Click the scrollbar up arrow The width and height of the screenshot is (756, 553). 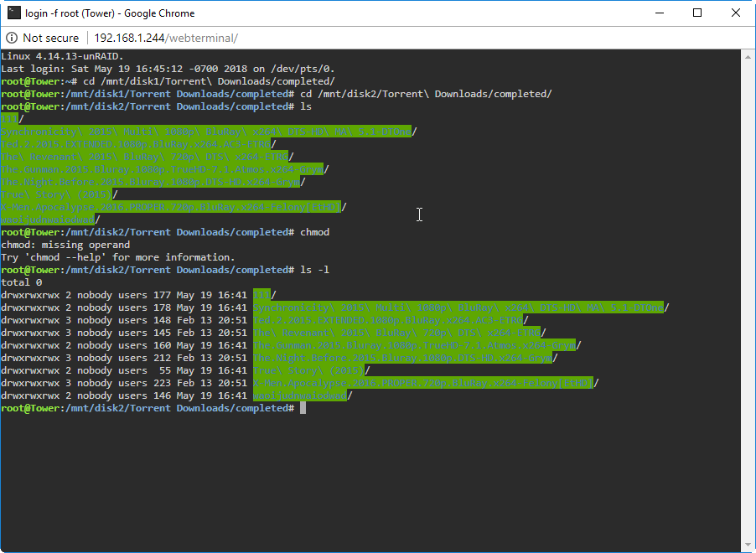click(748, 56)
